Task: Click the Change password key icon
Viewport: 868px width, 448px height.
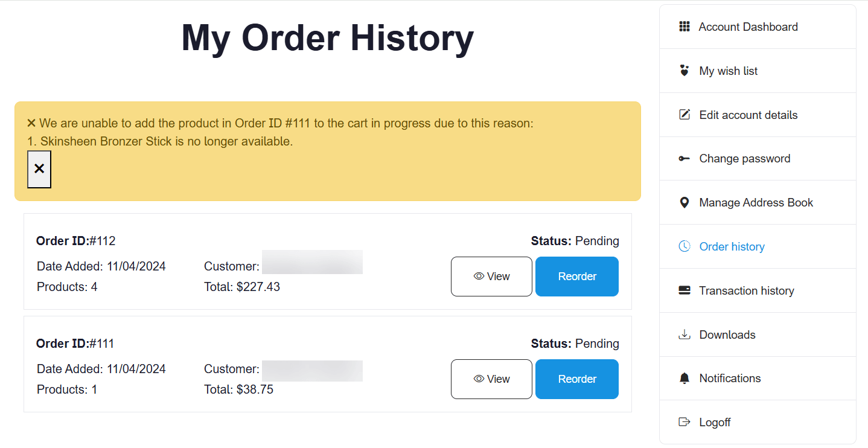Action: (684, 159)
